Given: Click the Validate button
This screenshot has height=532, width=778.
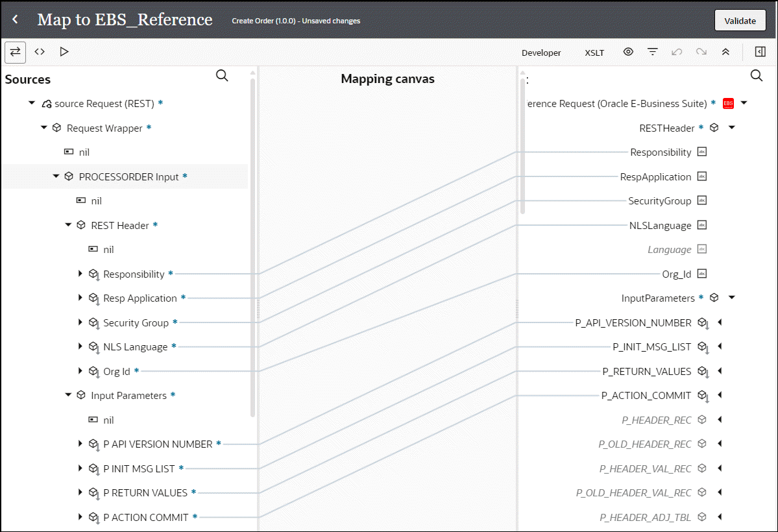Looking at the screenshot, I should click(740, 21).
